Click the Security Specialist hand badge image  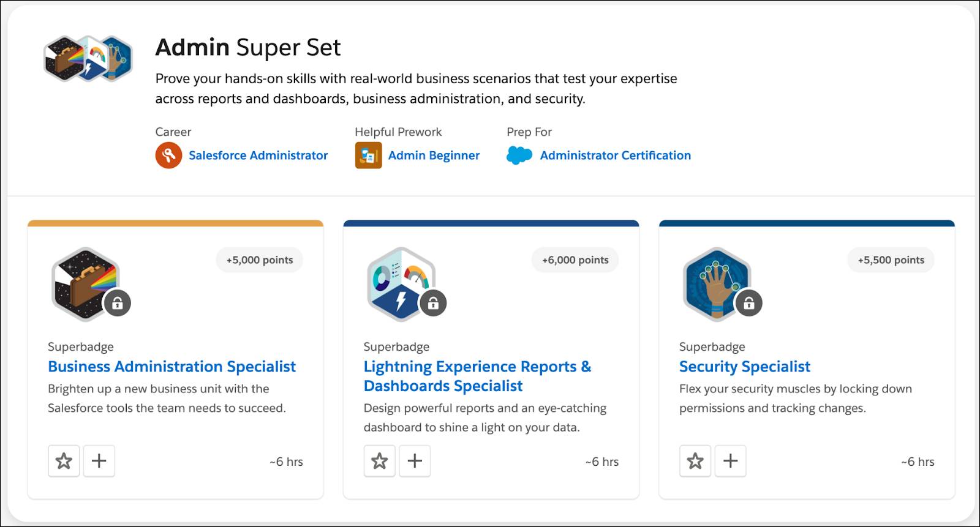pos(716,284)
